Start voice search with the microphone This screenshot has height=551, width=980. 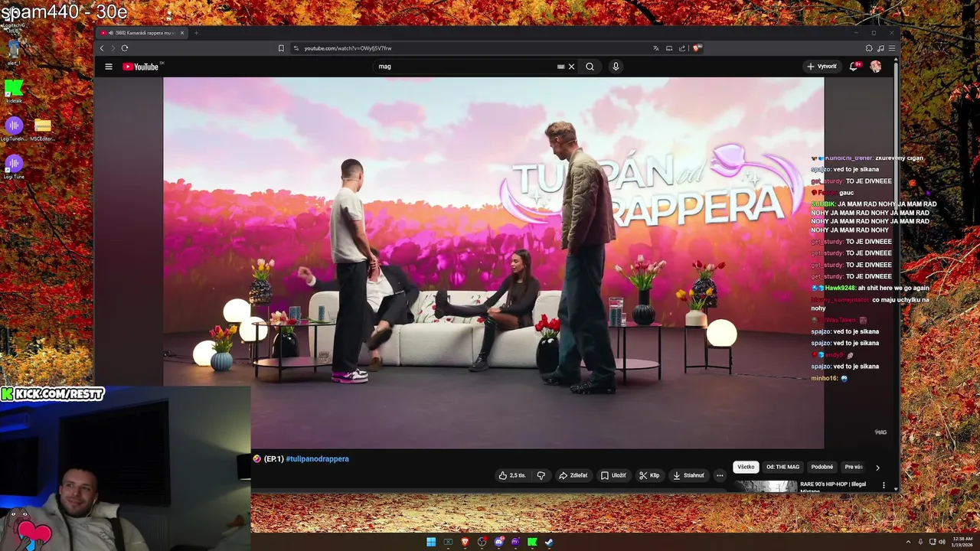coord(616,67)
